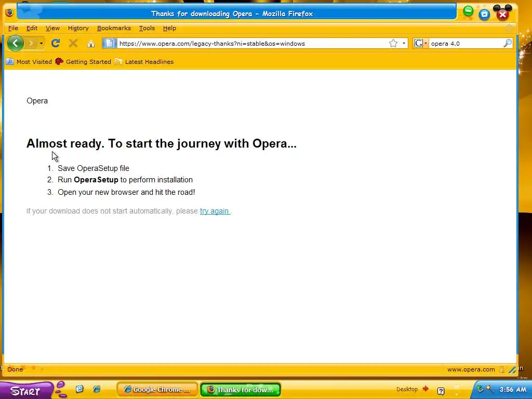The image size is (532, 399).
Task: Click the Almost ready heading text
Action: (162, 143)
